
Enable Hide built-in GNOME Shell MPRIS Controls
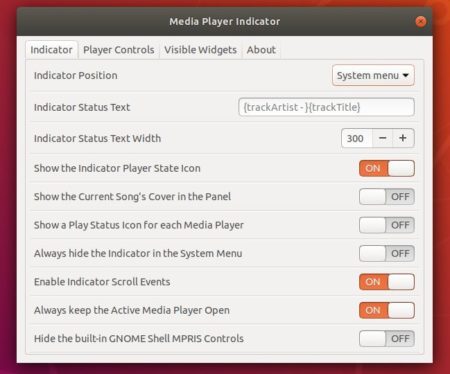click(387, 339)
